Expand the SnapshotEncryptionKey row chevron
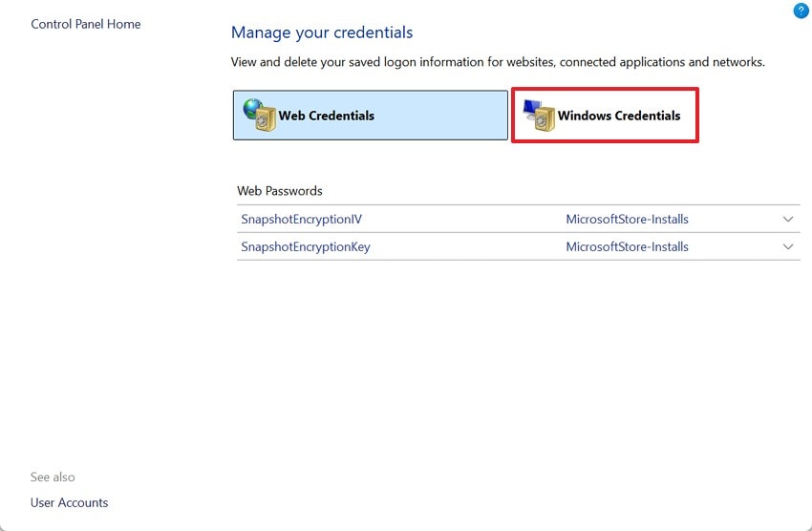This screenshot has height=531, width=812. pyautogui.click(x=788, y=246)
